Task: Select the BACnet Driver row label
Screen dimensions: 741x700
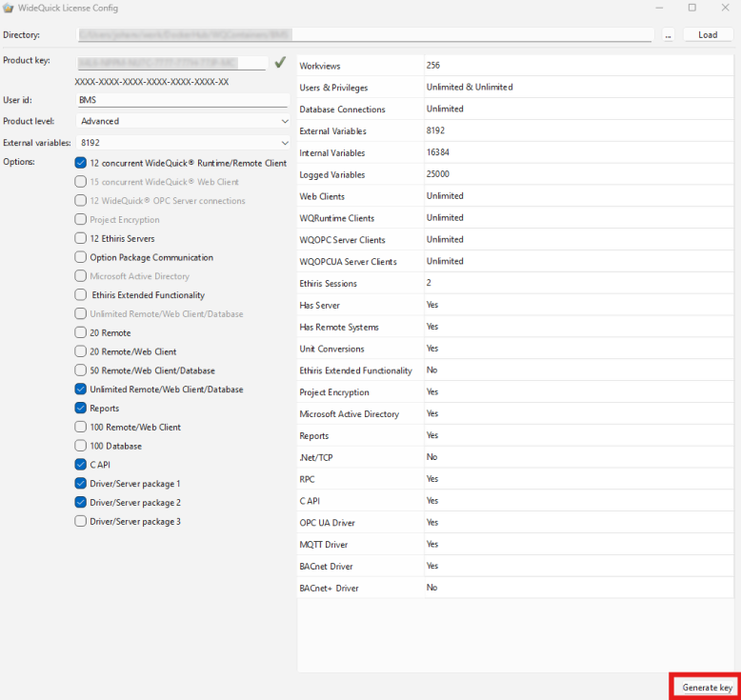Action: (326, 567)
